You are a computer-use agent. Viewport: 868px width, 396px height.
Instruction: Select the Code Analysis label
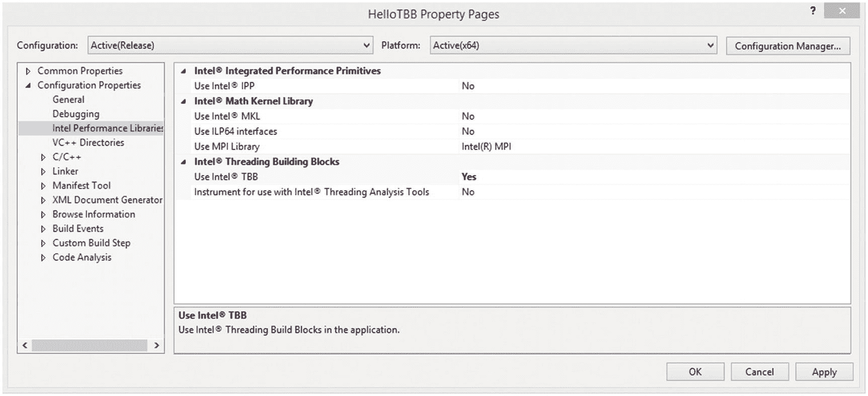coord(82,257)
